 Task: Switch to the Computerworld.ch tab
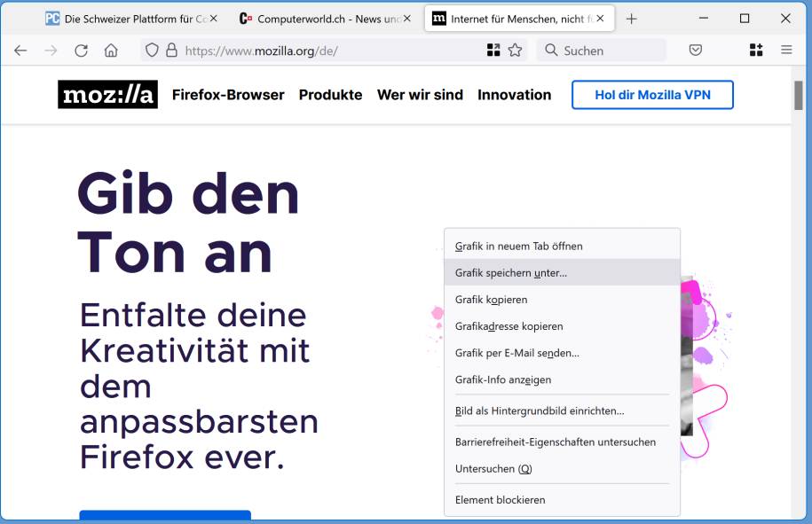tap(324, 19)
